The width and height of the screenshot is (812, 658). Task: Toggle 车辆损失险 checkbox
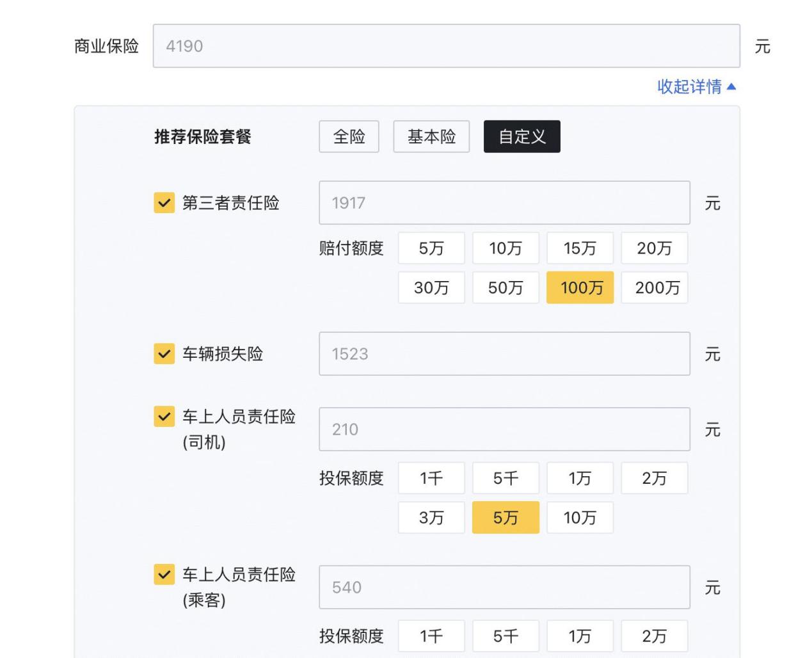pos(164,353)
